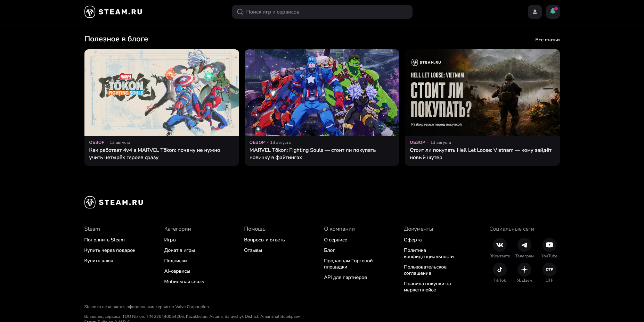This screenshot has width=644, height=322.
Task: Go to the 'Подписки' category
Action: coord(175,261)
